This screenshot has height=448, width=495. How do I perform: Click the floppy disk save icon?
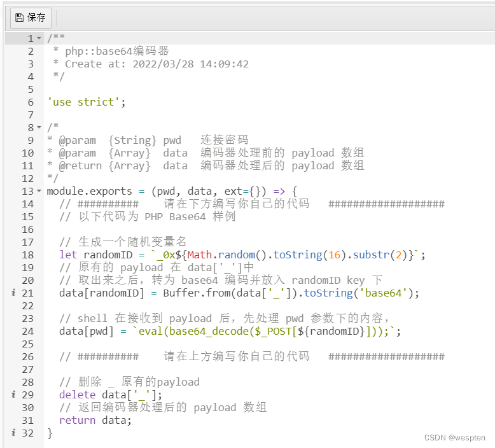[x=19, y=18]
